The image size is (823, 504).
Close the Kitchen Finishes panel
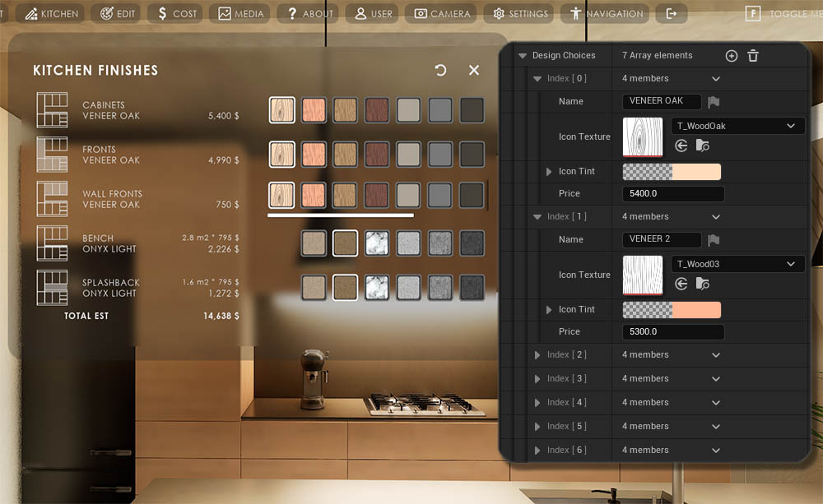pyautogui.click(x=474, y=70)
